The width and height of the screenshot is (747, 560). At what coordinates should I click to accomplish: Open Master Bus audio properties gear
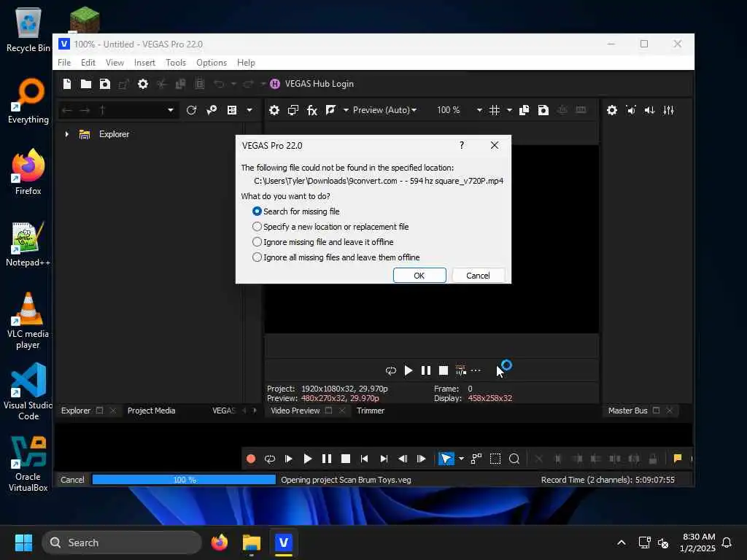coord(612,111)
